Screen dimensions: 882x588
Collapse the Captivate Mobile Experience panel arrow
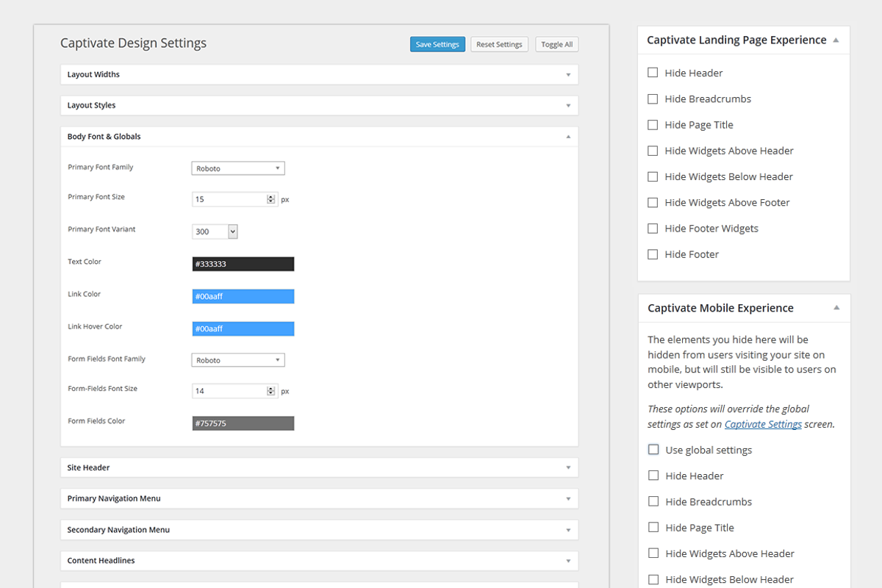[836, 308]
